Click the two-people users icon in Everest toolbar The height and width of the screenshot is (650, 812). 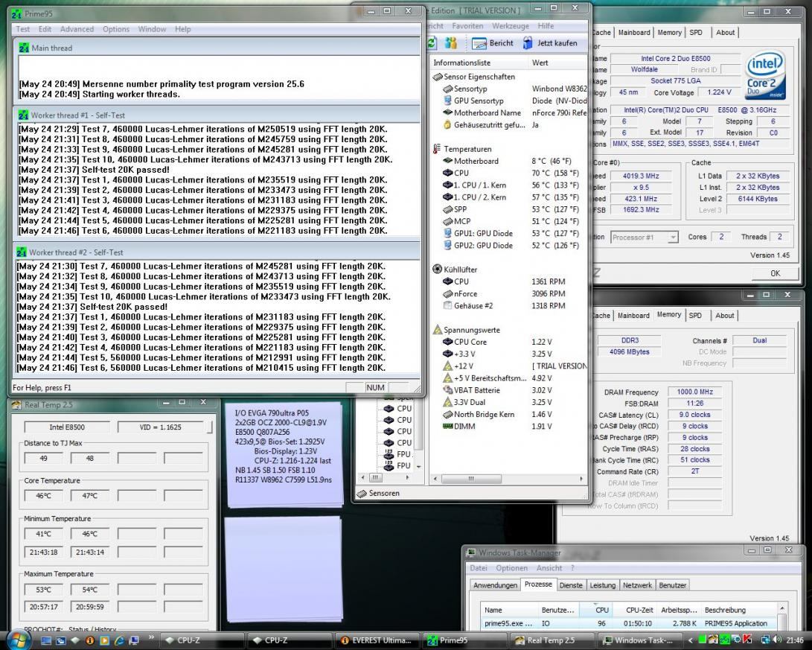point(451,43)
